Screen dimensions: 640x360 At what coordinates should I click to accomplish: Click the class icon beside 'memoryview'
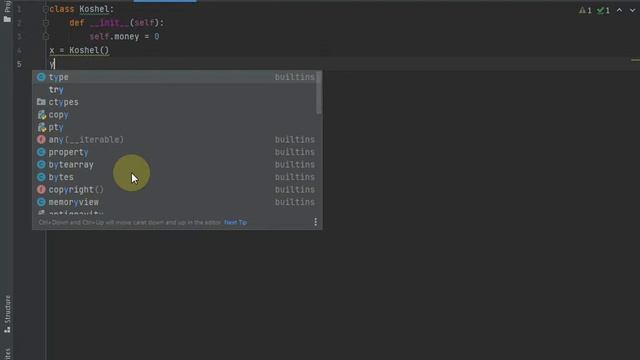(41, 202)
